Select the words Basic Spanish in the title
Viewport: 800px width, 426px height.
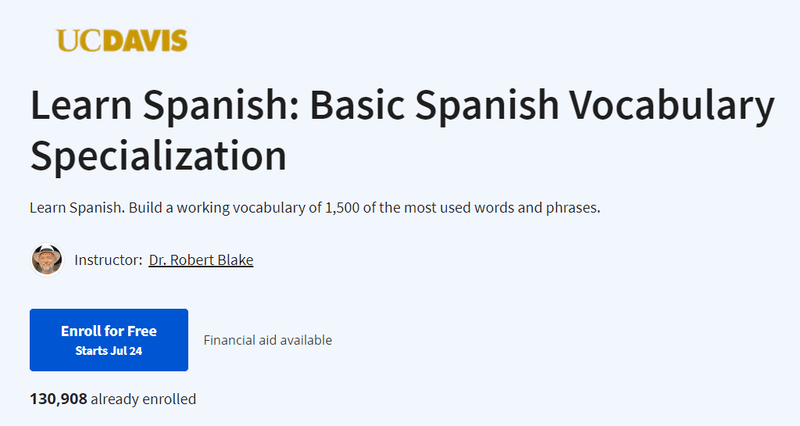tap(434, 106)
